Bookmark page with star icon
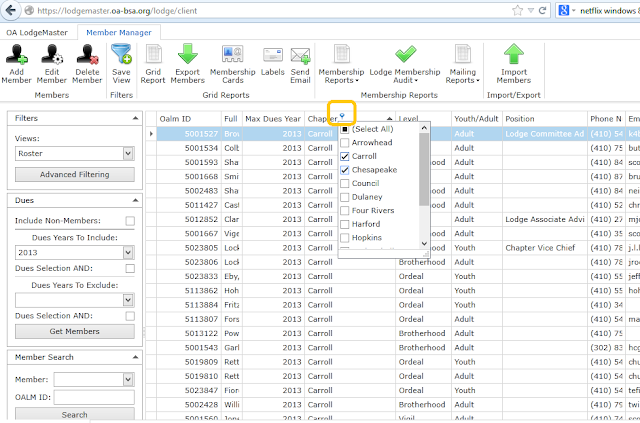The height and width of the screenshot is (423, 640). pyautogui.click(x=517, y=10)
